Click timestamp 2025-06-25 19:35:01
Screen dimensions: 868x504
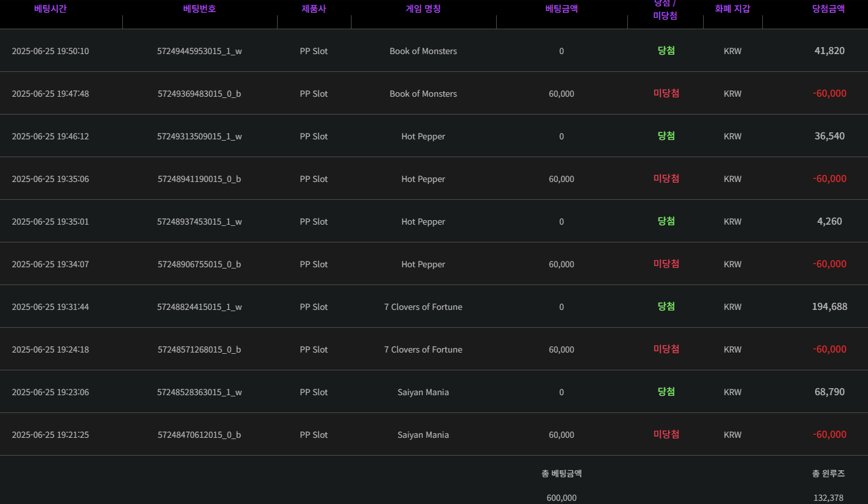pyautogui.click(x=50, y=221)
